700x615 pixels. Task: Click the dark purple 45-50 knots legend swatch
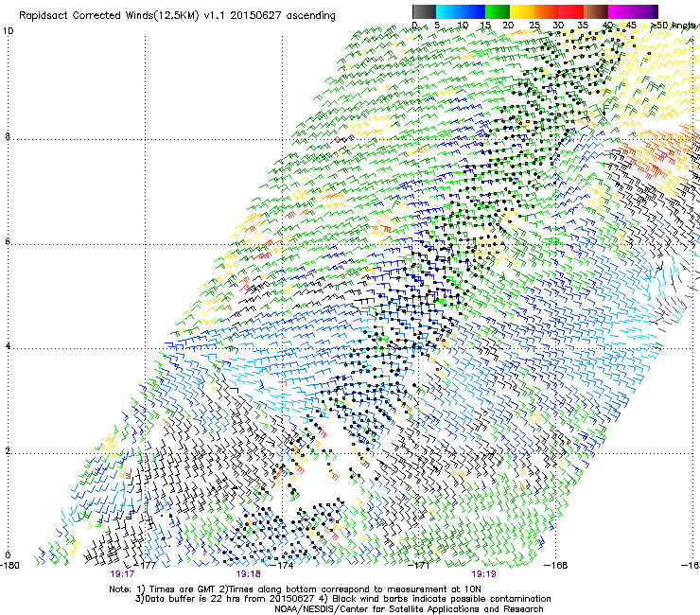645,11
